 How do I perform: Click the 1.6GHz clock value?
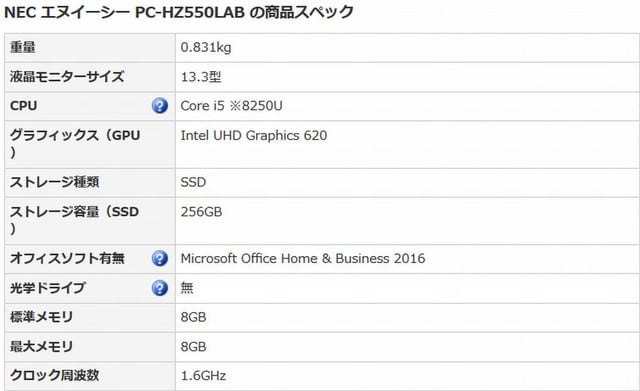coord(203,375)
